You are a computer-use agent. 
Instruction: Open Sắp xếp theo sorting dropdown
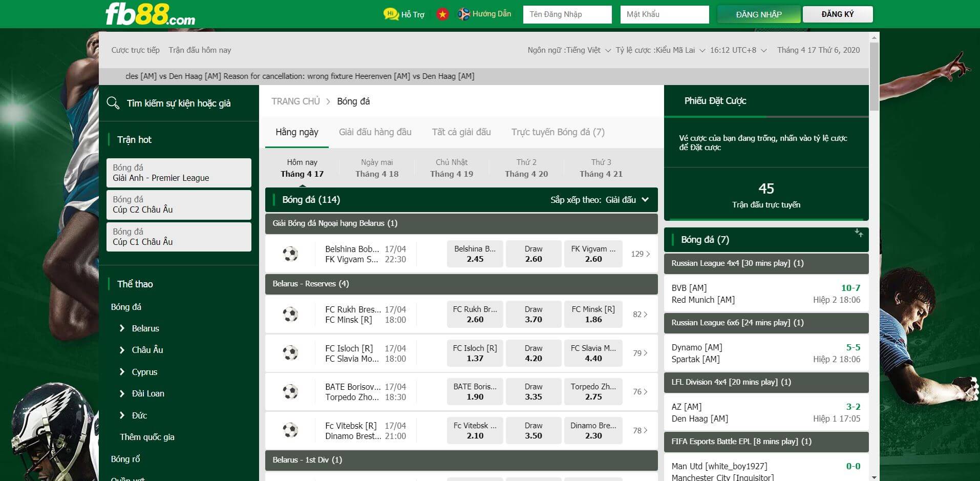600,200
